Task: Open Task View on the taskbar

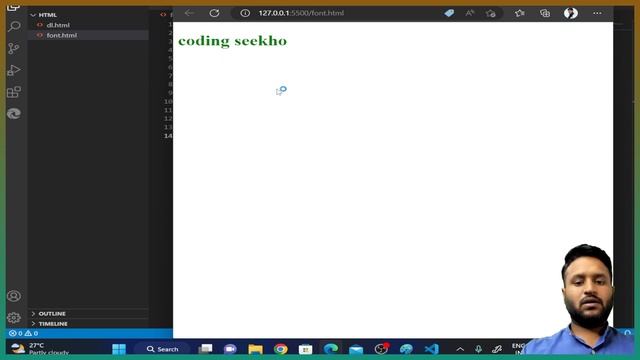Action: [205, 349]
